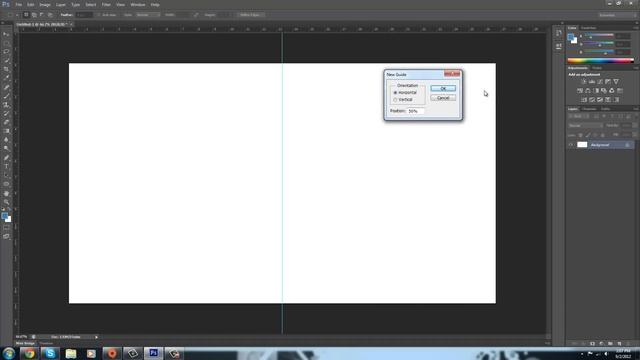Add a Levels adjustment
The width and height of the screenshot is (640, 360).
pos(591,82)
